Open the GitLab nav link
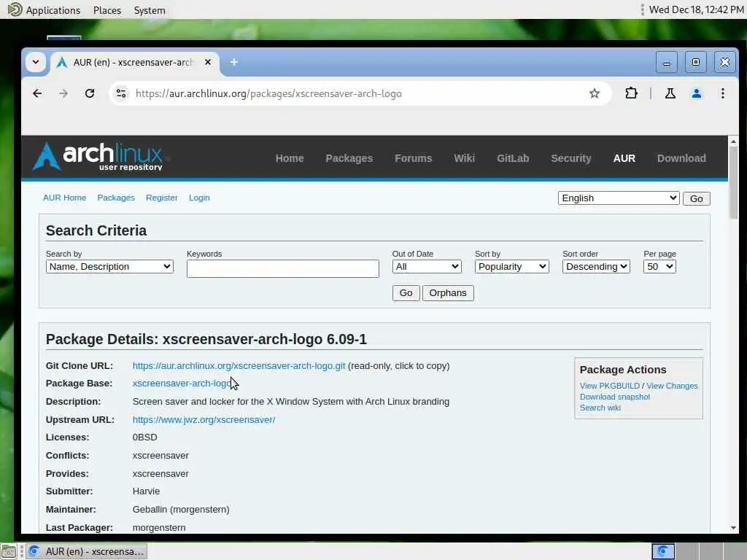747x560 pixels. tap(513, 158)
